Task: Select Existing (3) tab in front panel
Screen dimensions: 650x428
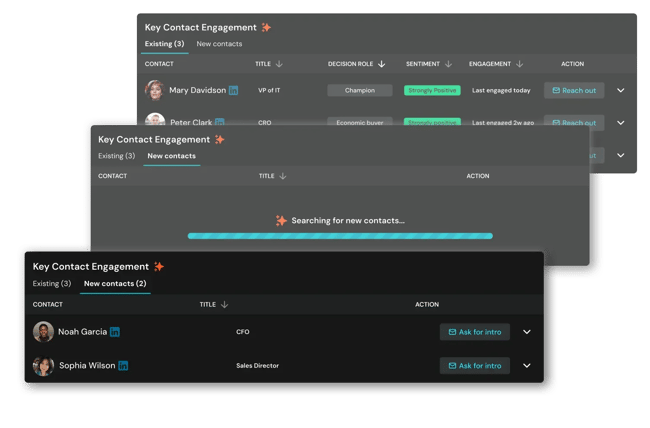Action: tap(52, 284)
